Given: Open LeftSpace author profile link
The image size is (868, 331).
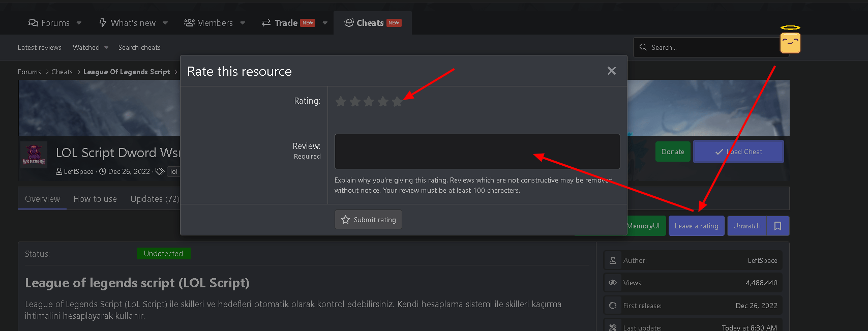Looking at the screenshot, I should (x=79, y=171).
